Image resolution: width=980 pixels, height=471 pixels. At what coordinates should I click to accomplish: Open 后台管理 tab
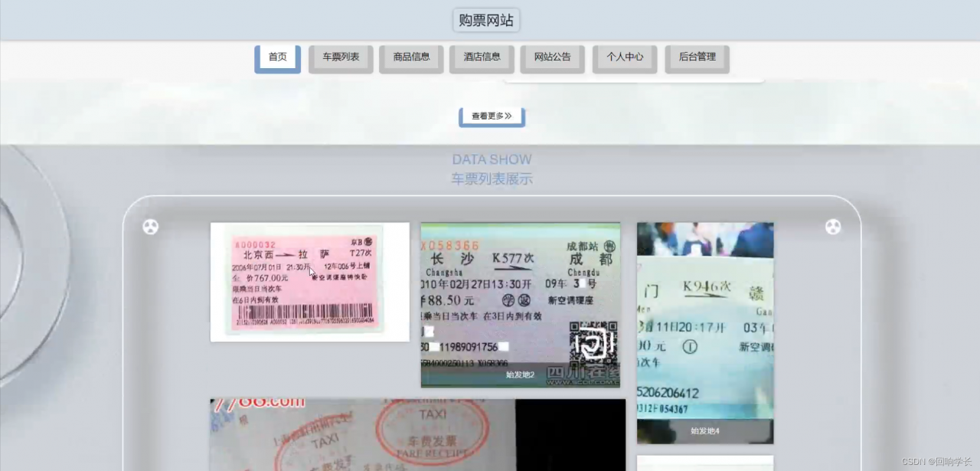(697, 58)
